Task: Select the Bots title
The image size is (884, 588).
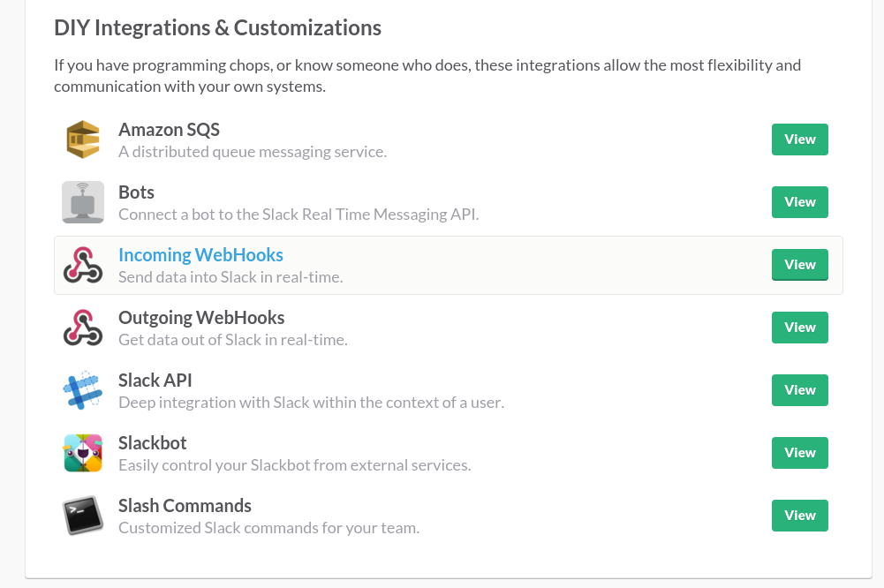Action: [136, 192]
